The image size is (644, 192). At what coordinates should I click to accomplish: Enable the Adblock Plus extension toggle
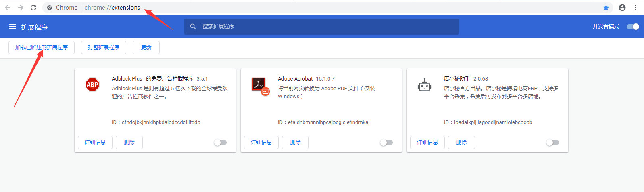click(220, 142)
